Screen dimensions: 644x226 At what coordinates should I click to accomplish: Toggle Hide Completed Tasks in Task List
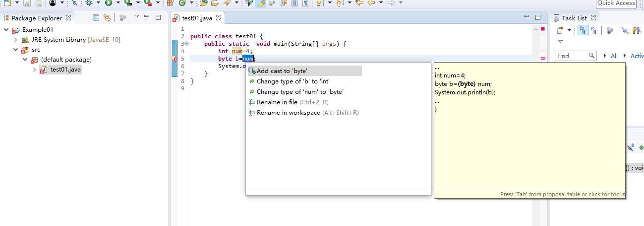(625, 31)
